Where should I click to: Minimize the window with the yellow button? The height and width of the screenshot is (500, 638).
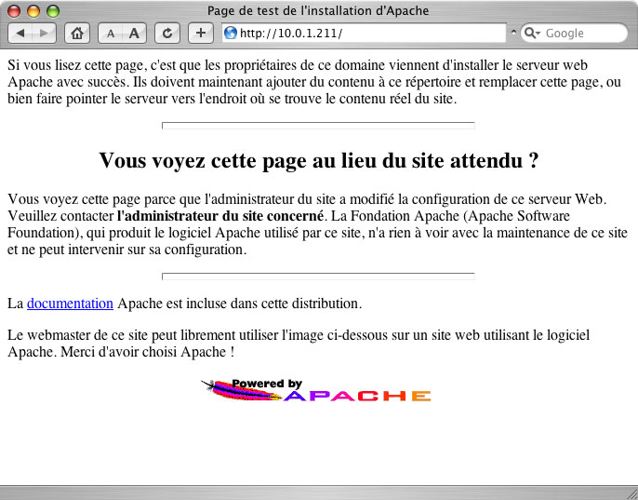coord(33,11)
